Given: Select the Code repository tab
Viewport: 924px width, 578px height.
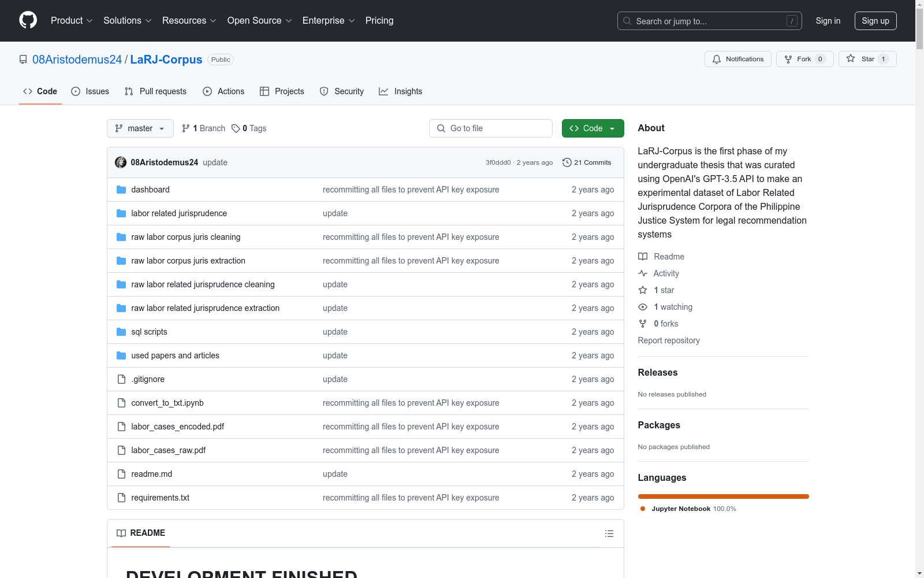Looking at the screenshot, I should pyautogui.click(x=40, y=91).
